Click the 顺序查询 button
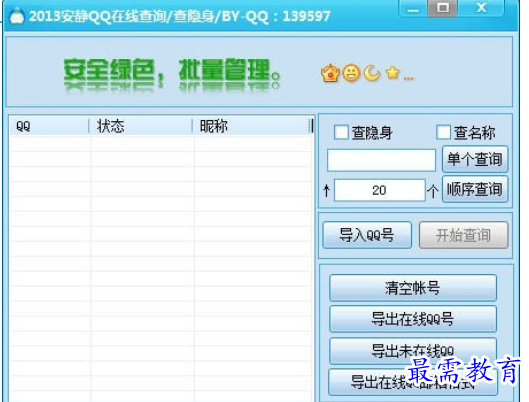Screen dimensions: 529x402 pyautogui.click(x=475, y=189)
